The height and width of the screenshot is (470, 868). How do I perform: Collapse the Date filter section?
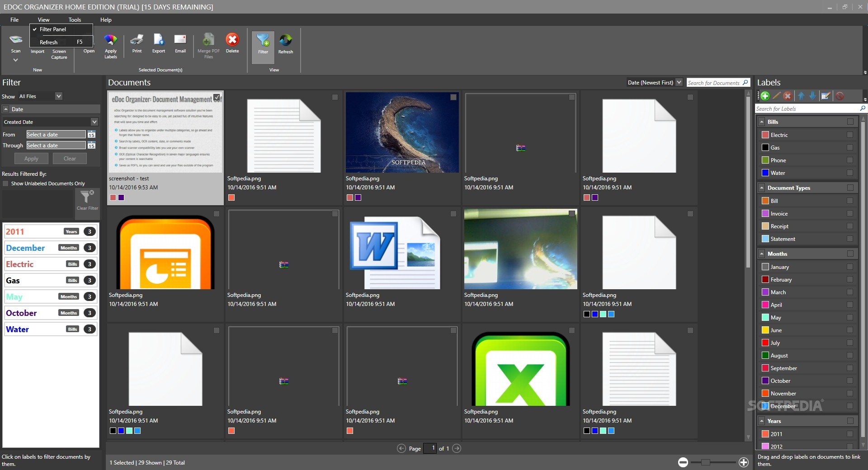pyautogui.click(x=6, y=109)
